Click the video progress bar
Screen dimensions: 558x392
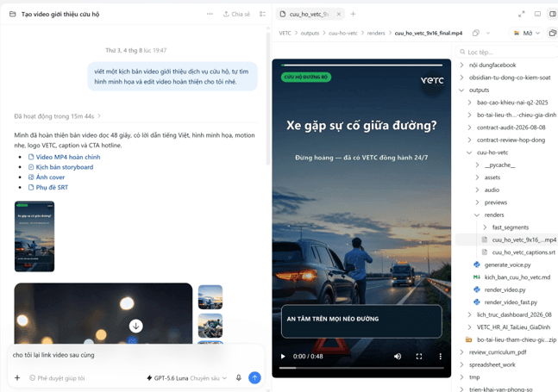click(x=361, y=368)
